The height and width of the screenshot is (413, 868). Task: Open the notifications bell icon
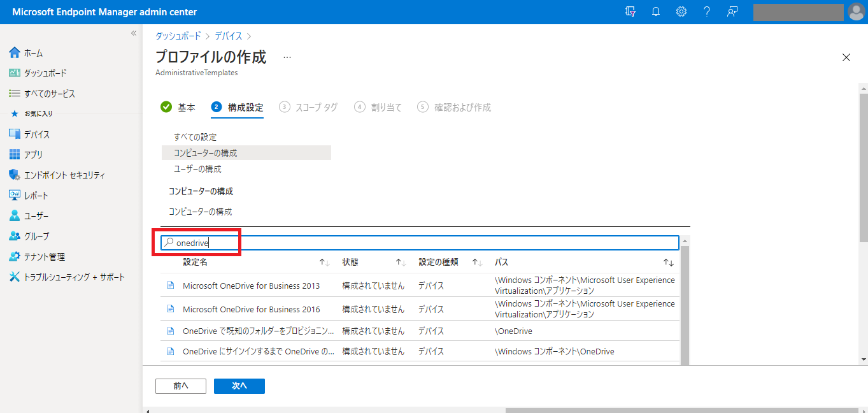click(656, 12)
